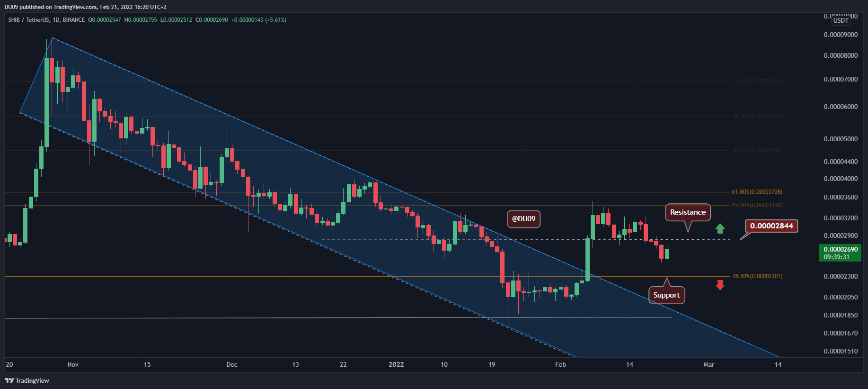Screen dimensions: 868x389
Task: Click the 0.00001510 price axis value
Action: tap(841, 351)
